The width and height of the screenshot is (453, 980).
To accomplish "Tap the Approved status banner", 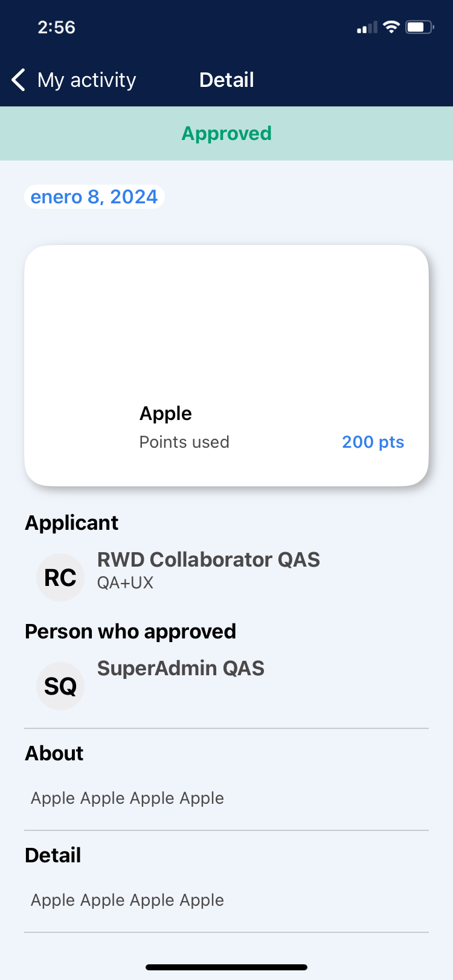I will pyautogui.click(x=226, y=133).
